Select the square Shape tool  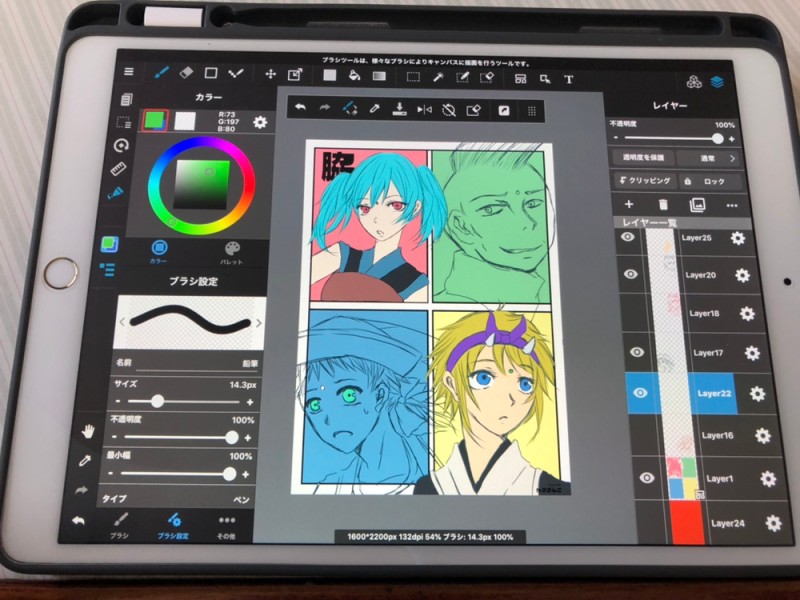(211, 73)
